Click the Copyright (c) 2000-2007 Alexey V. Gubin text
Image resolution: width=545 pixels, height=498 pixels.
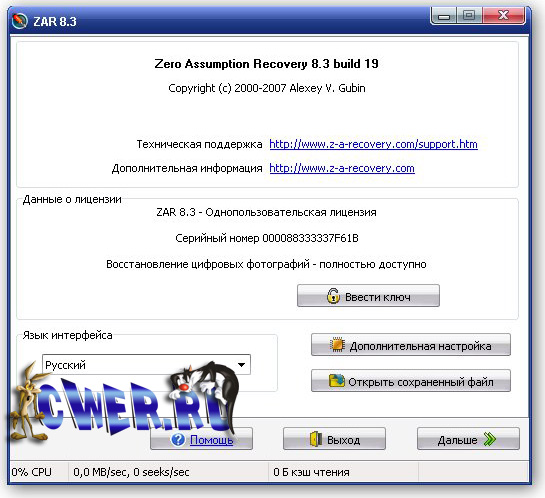[x=267, y=88]
